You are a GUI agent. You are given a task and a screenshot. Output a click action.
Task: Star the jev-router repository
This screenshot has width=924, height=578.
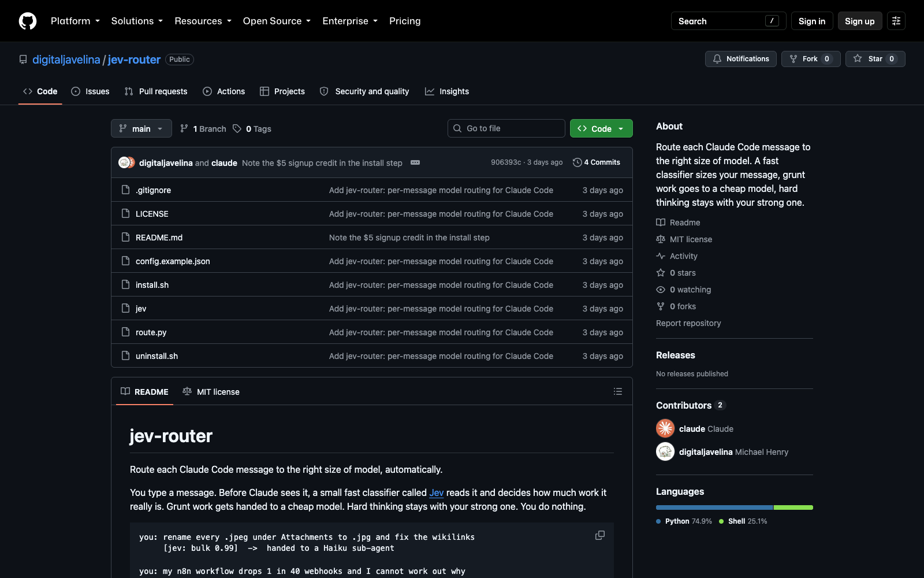tap(875, 59)
